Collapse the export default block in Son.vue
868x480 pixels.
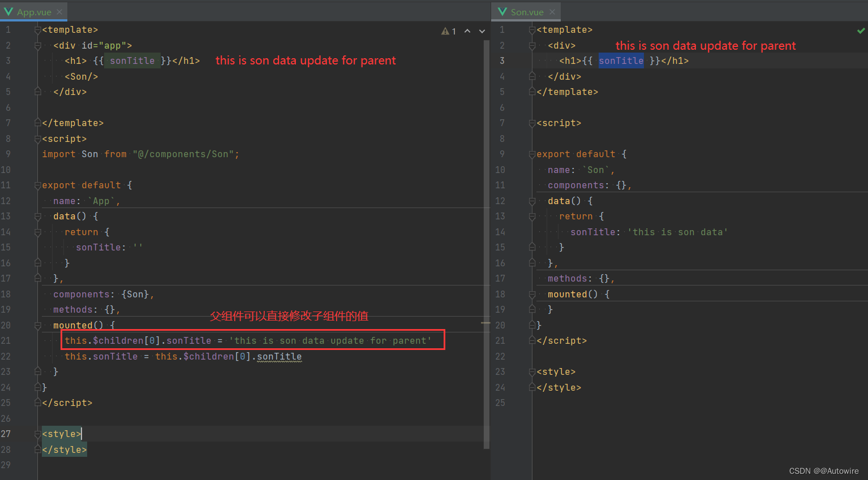click(x=532, y=154)
